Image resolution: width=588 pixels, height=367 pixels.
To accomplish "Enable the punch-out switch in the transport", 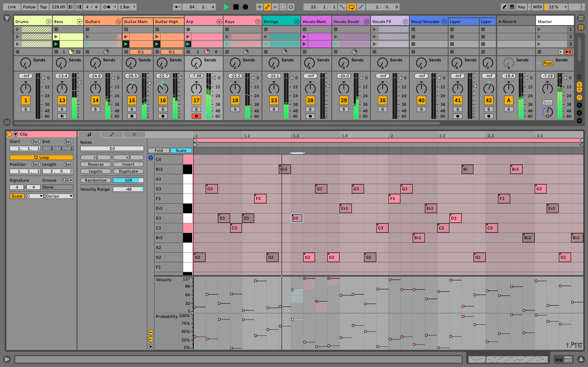I will (361, 7).
